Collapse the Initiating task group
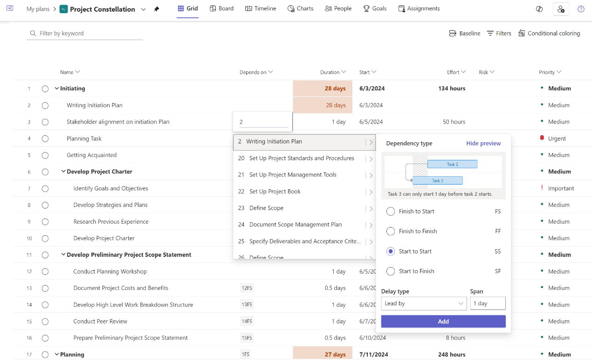The width and height of the screenshot is (592, 364). point(56,88)
